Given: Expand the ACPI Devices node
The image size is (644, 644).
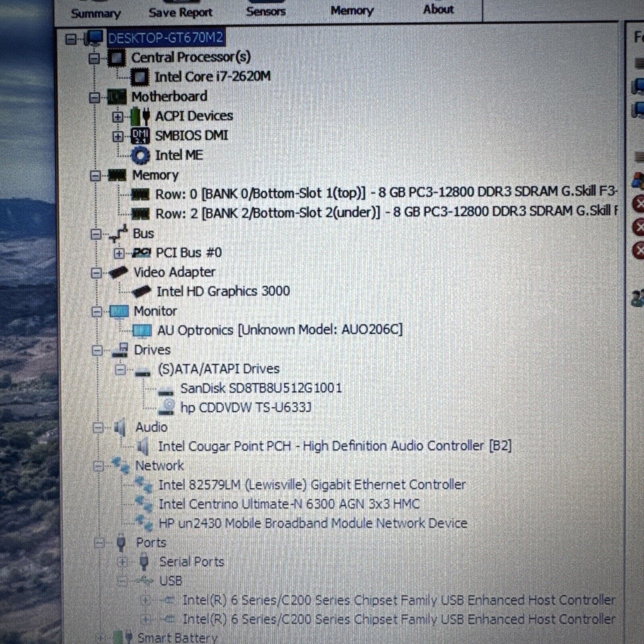Looking at the screenshot, I should [x=118, y=117].
